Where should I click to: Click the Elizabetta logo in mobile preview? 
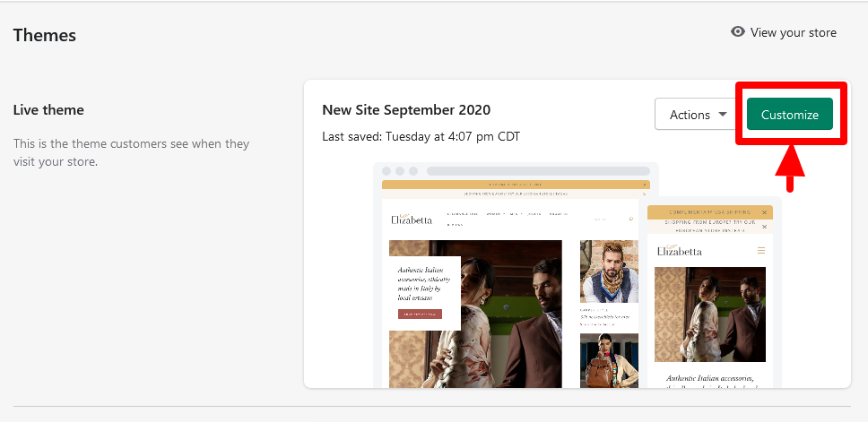[x=679, y=250]
